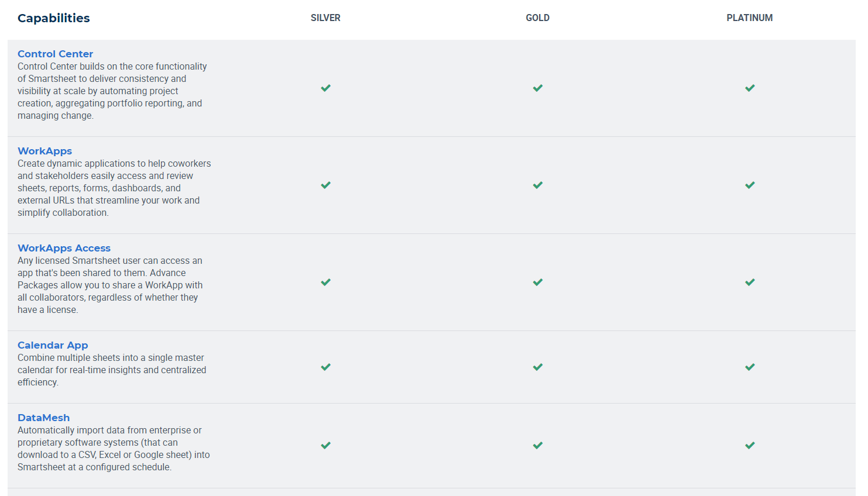This screenshot has height=496, width=868.
Task: Toggle the Gold checkmark for WorkApps Access
Action: coord(537,282)
